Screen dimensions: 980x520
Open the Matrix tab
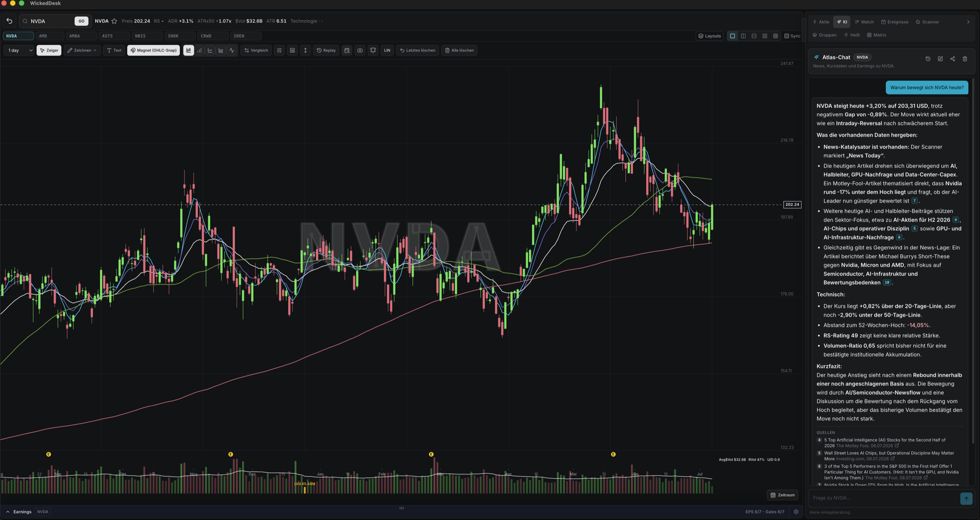(x=877, y=35)
